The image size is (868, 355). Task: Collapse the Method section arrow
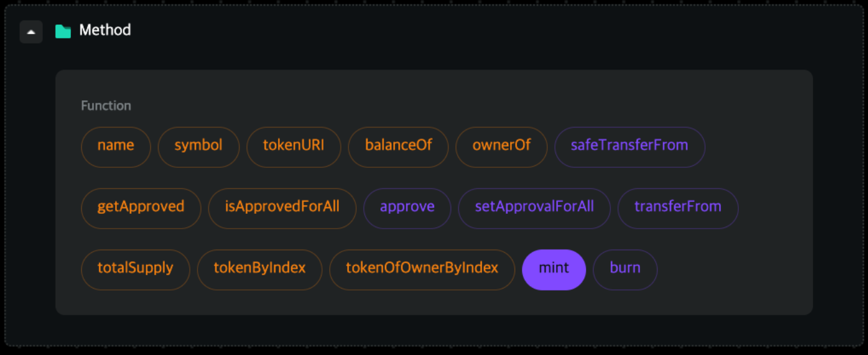31,31
